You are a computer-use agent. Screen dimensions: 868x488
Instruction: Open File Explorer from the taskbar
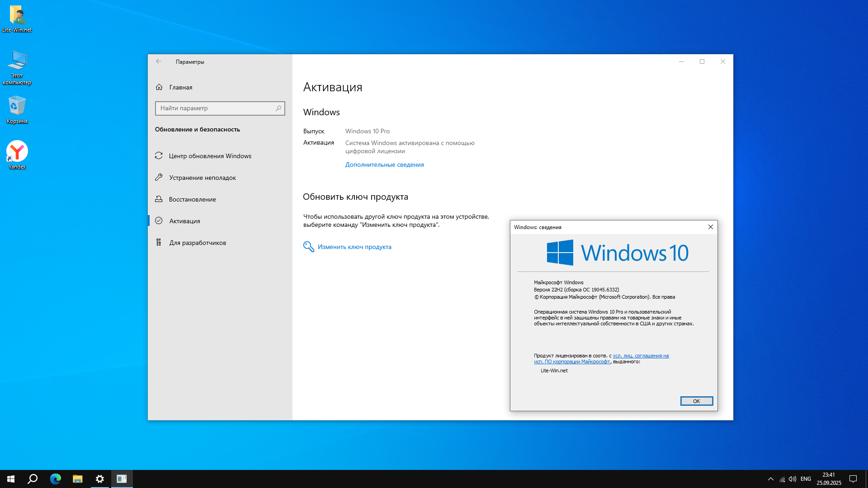pyautogui.click(x=78, y=479)
